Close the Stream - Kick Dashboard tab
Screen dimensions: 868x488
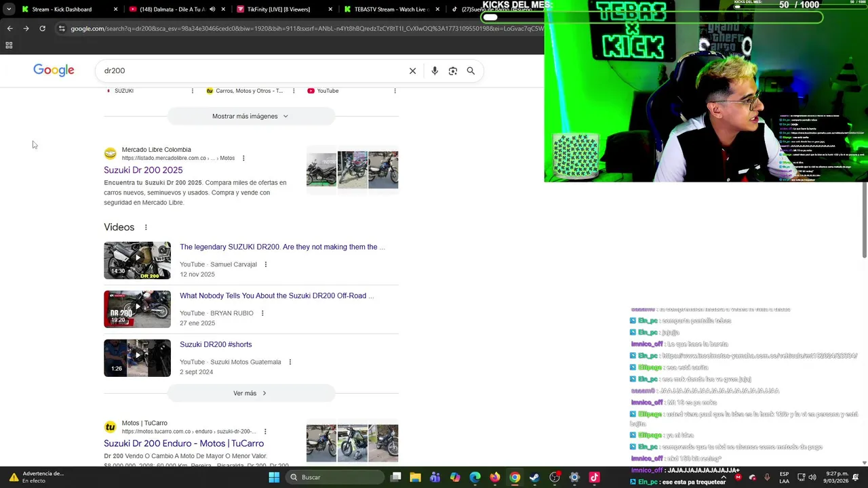pos(116,9)
